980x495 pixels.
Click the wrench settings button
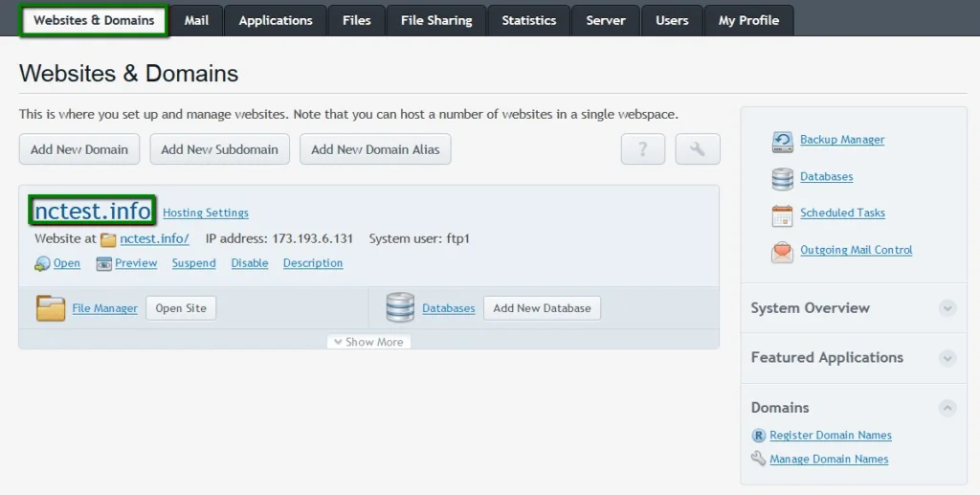(697, 149)
